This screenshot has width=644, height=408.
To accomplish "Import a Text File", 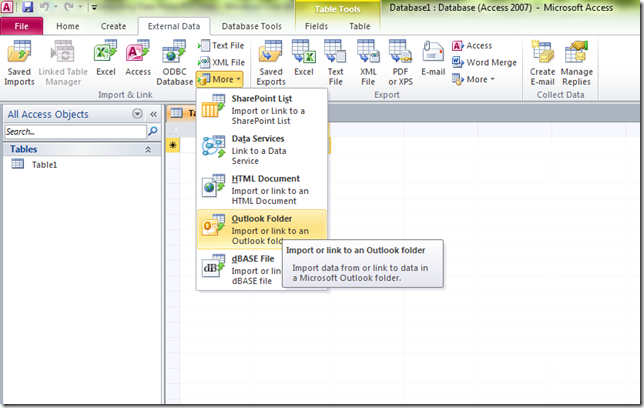I will click(221, 45).
